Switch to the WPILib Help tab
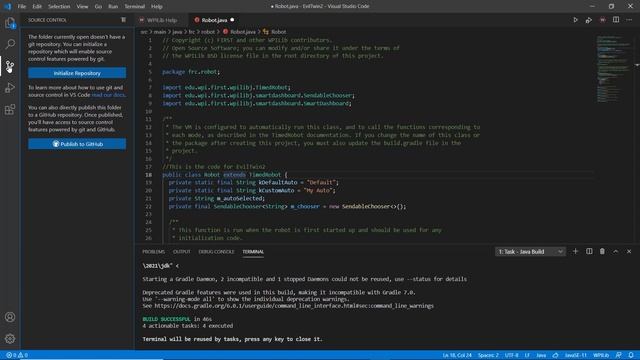The height and width of the screenshot is (360, 640). tap(161, 20)
